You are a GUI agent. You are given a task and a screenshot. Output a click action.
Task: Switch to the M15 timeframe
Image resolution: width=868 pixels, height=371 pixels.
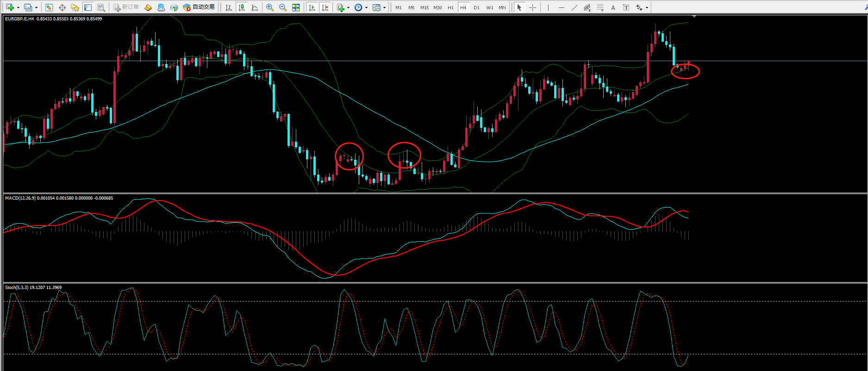(x=424, y=7)
